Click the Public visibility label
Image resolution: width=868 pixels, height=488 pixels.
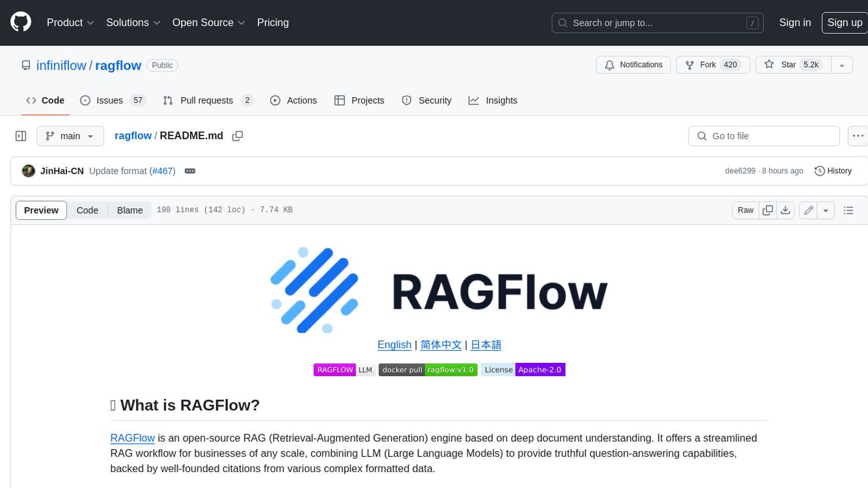(x=162, y=65)
